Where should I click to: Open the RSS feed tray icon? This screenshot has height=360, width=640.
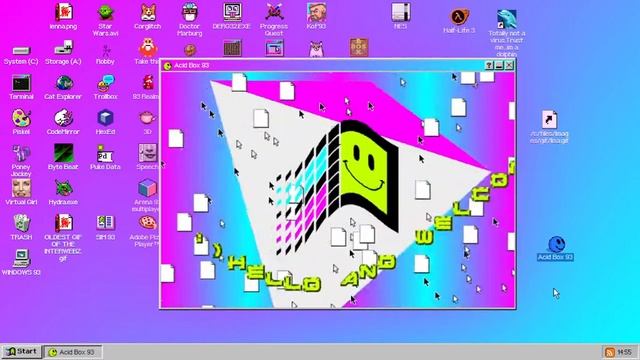(x=610, y=352)
